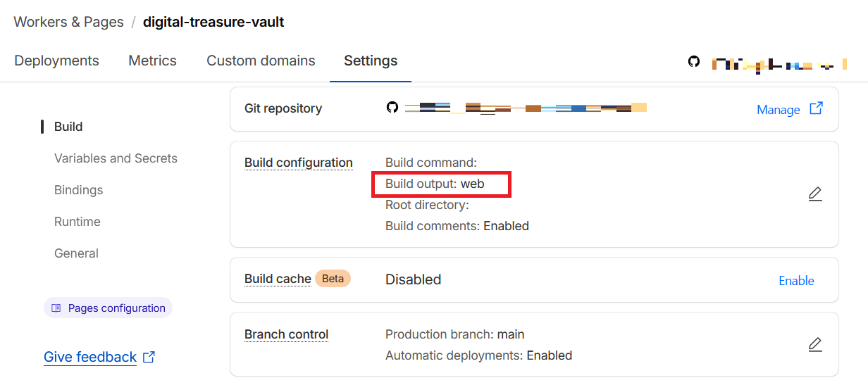Image resolution: width=868 pixels, height=385 pixels.
Task: Navigate to Workers & Pages breadcrumb
Action: tap(68, 22)
